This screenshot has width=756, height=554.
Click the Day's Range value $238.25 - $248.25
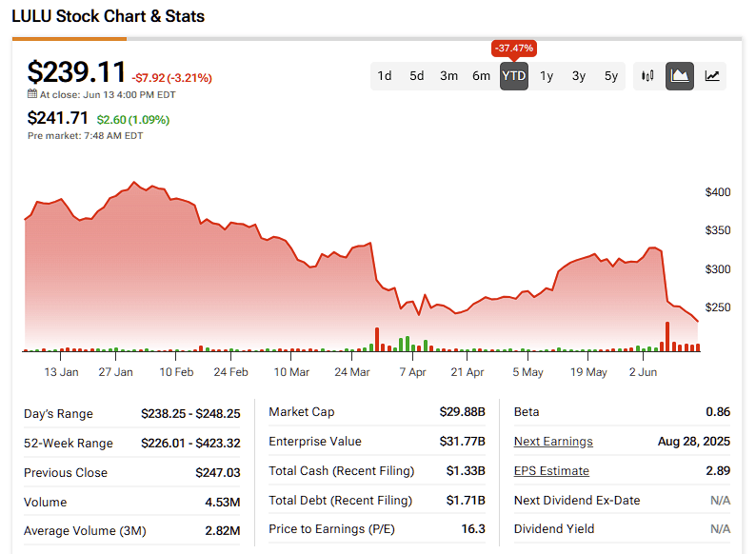click(190, 414)
